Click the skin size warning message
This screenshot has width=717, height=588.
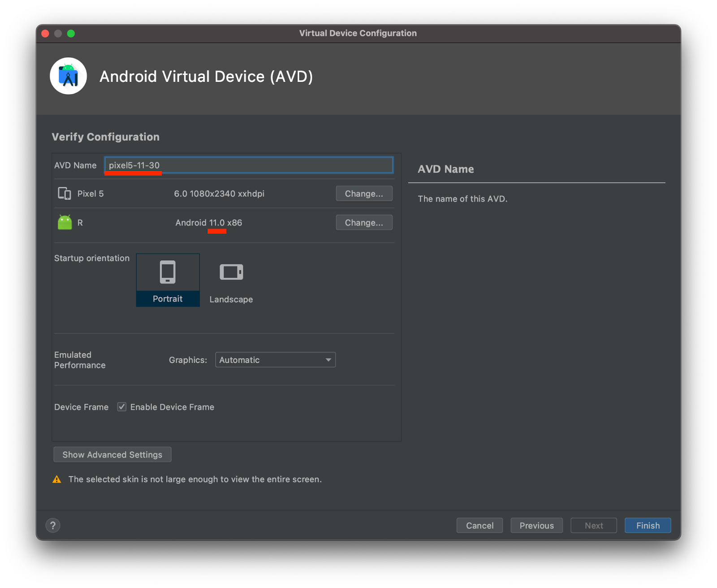[195, 479]
